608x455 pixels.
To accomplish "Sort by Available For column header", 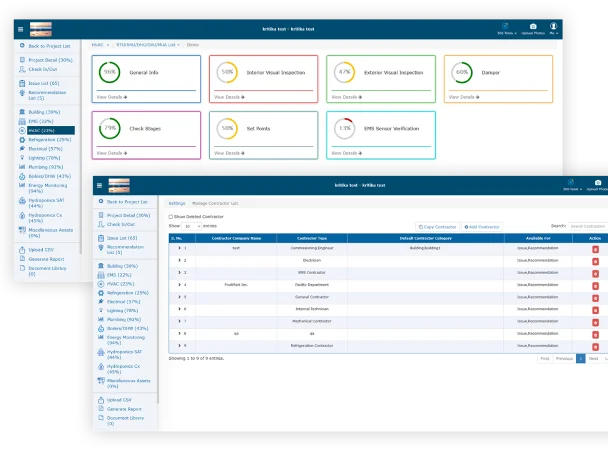I will (538, 238).
